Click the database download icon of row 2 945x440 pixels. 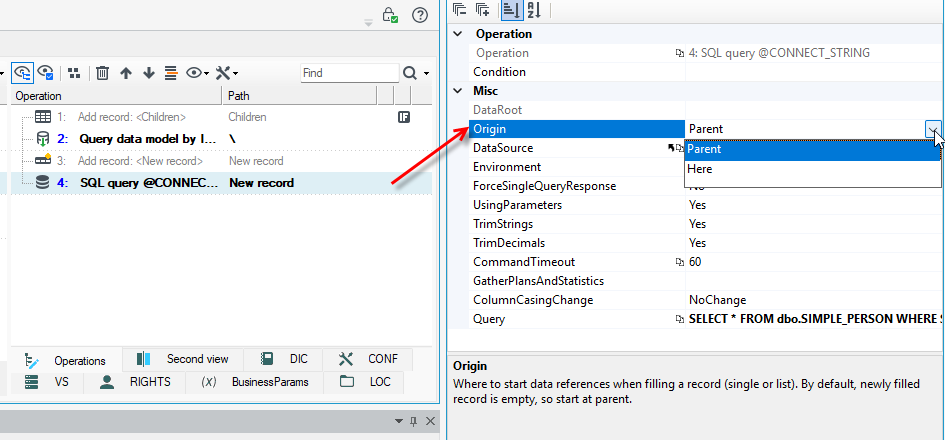tap(43, 139)
